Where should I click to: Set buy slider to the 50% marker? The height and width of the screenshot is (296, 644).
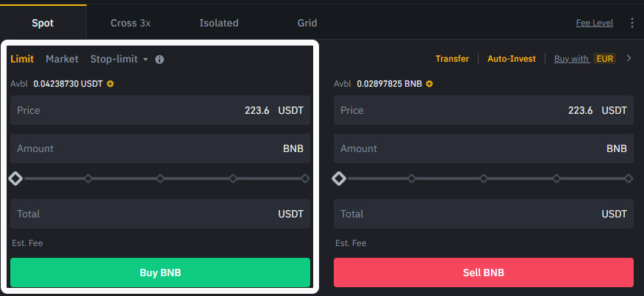click(160, 178)
